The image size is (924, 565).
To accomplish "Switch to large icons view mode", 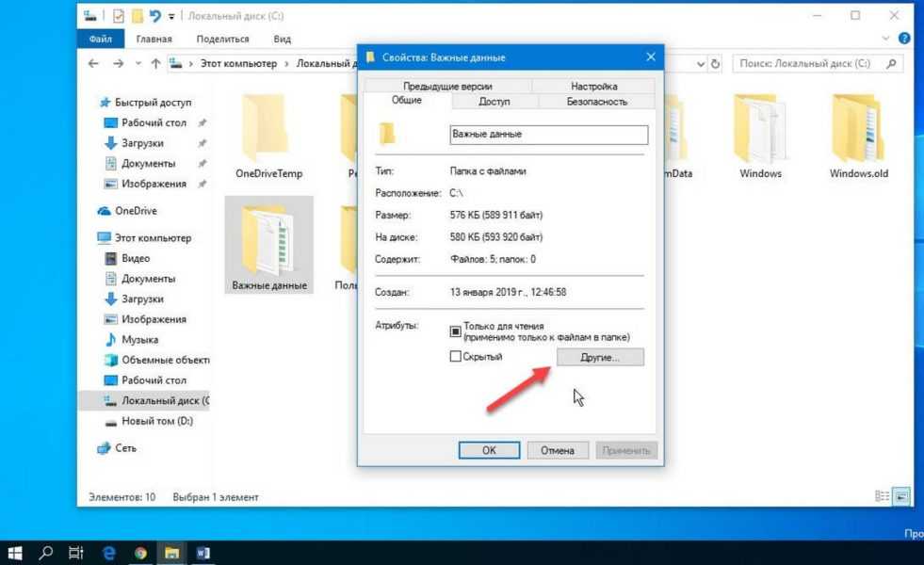I will tap(901, 496).
